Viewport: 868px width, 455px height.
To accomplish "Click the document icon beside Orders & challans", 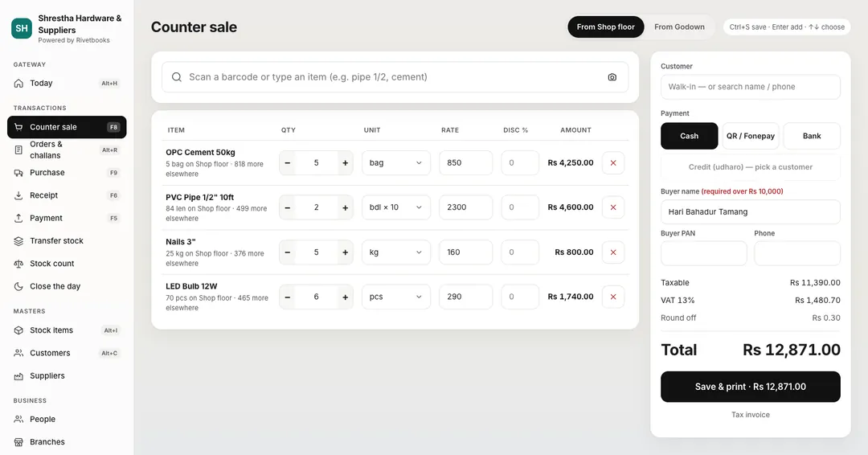I will 18,150.
